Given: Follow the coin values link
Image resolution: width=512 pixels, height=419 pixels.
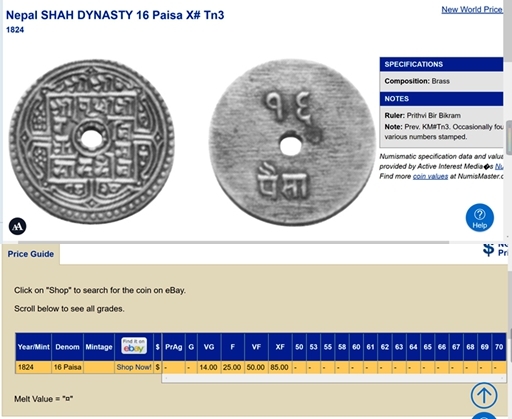Looking at the screenshot, I should pyautogui.click(x=430, y=176).
